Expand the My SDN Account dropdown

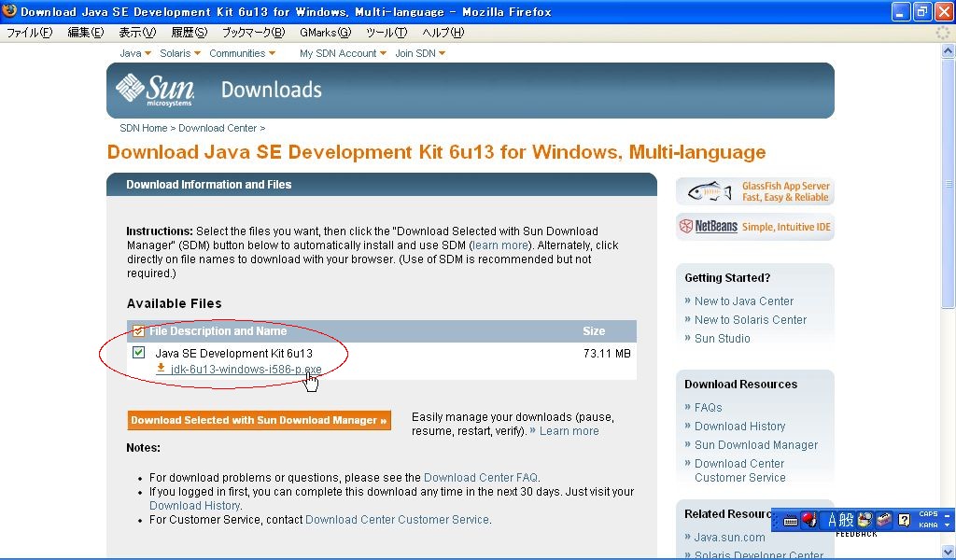coord(343,53)
